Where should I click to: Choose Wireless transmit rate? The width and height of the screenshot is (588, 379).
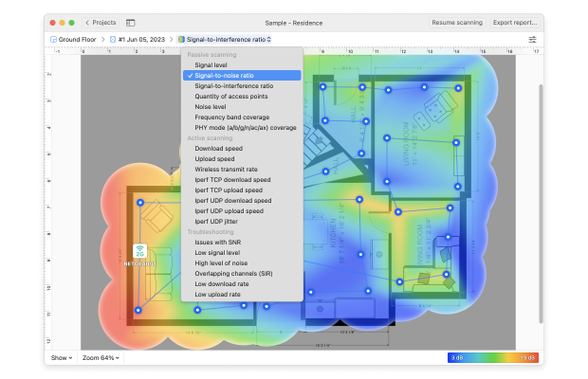pos(242,170)
